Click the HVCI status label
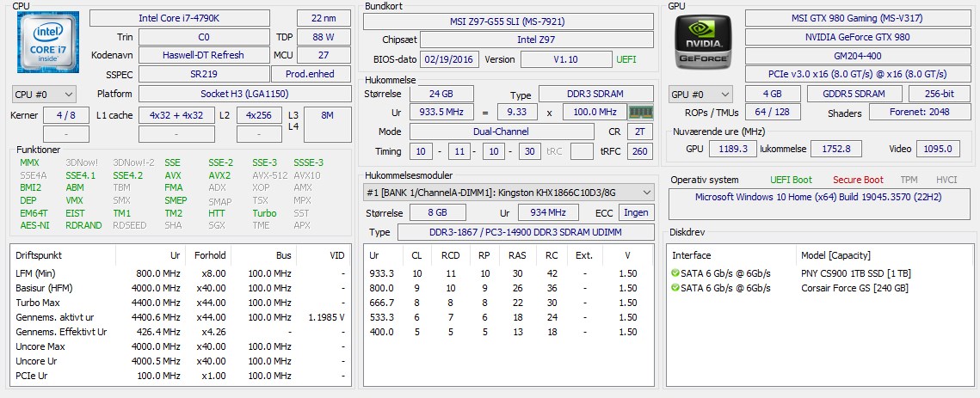Image resolution: width=980 pixels, height=398 pixels. tap(946, 180)
